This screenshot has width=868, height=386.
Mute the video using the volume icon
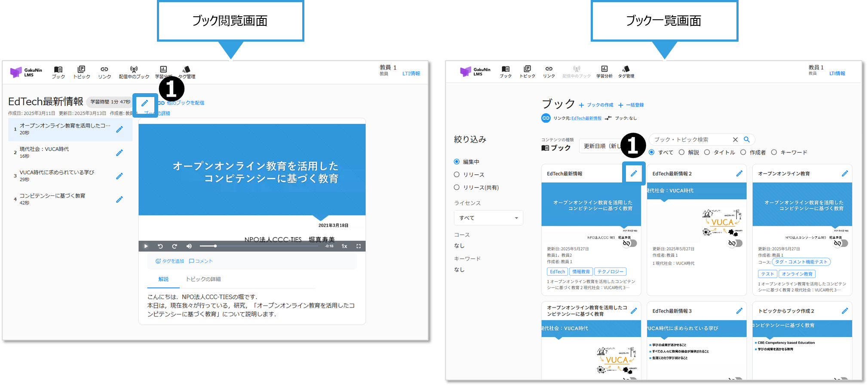pos(189,246)
